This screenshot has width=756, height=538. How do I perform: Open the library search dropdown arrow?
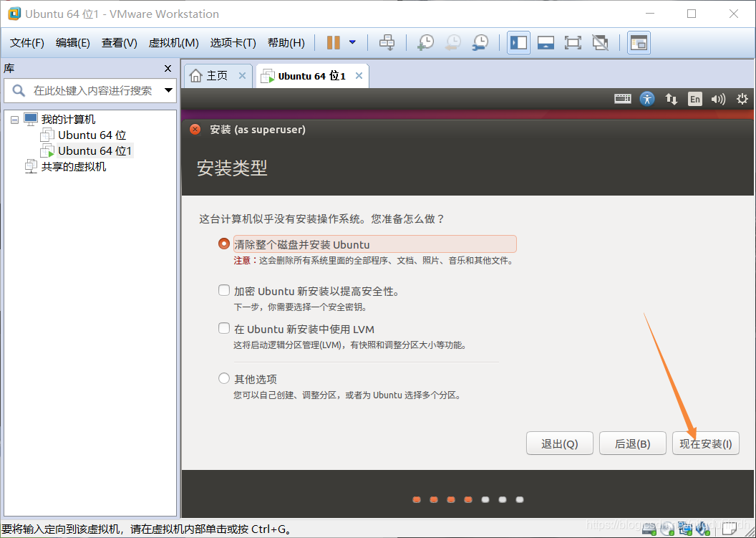tap(168, 90)
